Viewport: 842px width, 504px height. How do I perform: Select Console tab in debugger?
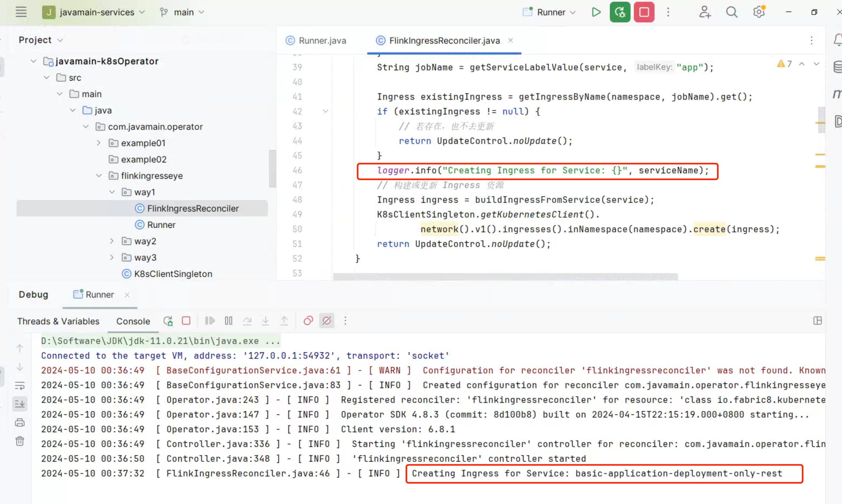[133, 321]
